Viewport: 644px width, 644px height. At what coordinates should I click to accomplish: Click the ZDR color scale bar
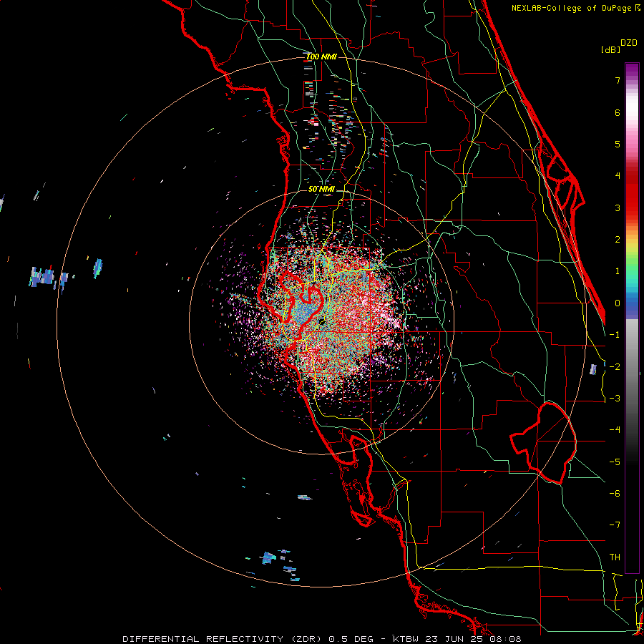632,318
